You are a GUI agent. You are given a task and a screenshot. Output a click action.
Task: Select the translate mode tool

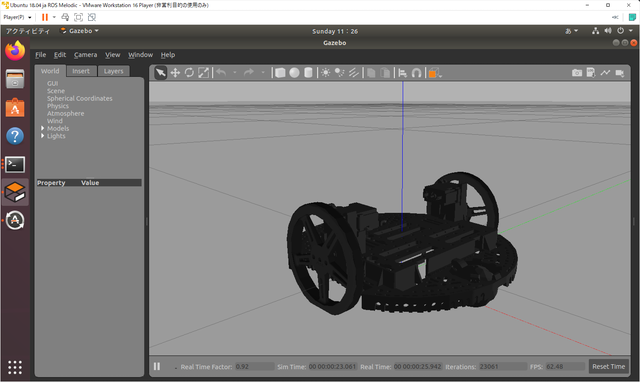point(175,73)
